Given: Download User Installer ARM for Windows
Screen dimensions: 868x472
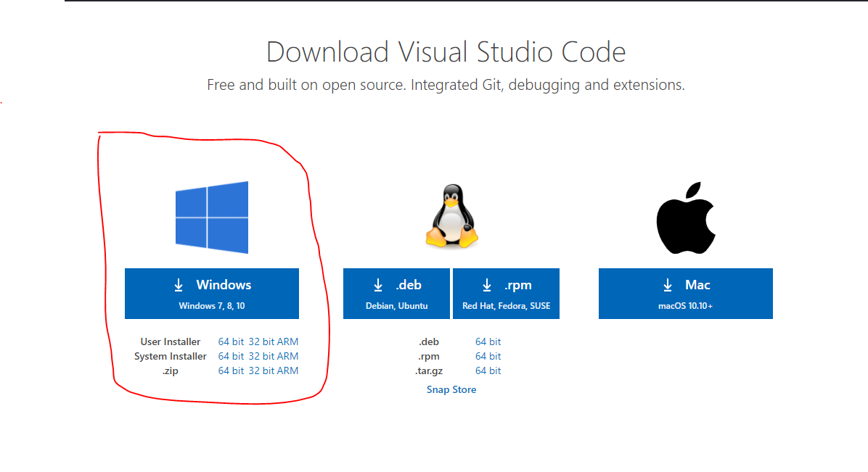Looking at the screenshot, I should (288, 341).
